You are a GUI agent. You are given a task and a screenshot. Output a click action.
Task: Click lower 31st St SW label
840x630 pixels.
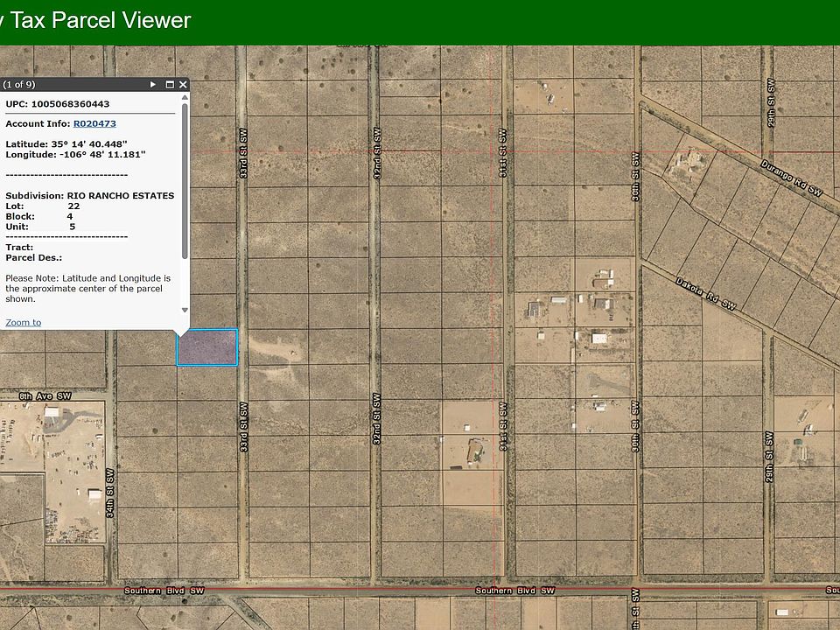503,426
